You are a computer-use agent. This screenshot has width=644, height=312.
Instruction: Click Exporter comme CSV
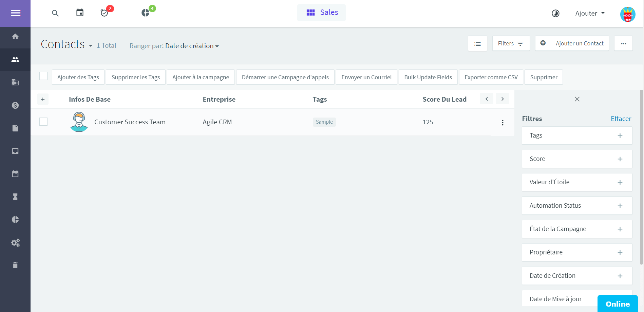tap(491, 77)
